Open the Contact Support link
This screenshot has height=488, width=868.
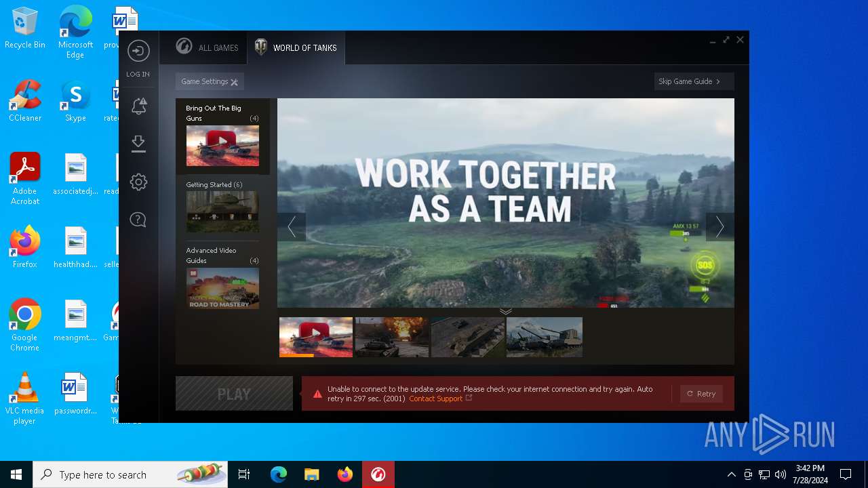click(x=435, y=399)
